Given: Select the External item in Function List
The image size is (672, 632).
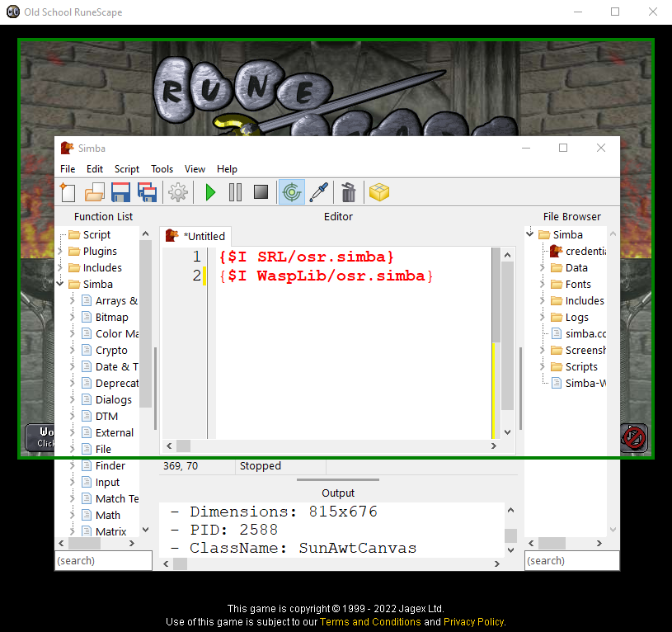Looking at the screenshot, I should coord(107,432).
